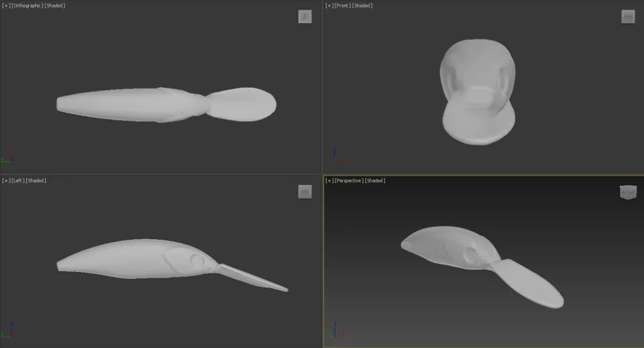Open the Shaded menu in the Left viewport
Viewport: 644px width, 348px height.
[36, 180]
